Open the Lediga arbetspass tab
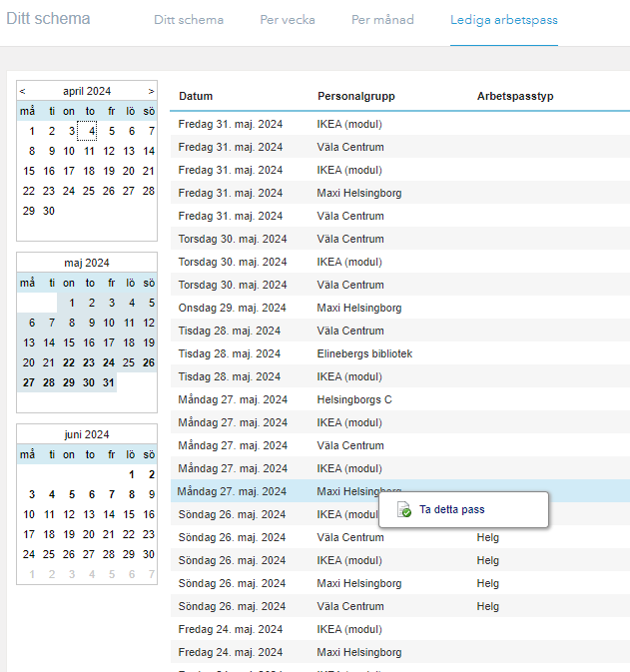 [504, 20]
